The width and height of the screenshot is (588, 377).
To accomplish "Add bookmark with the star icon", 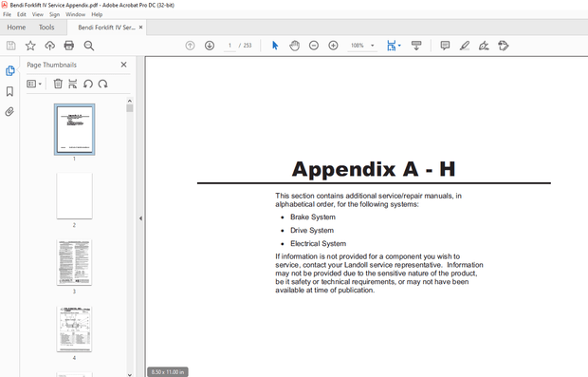I will [x=30, y=46].
